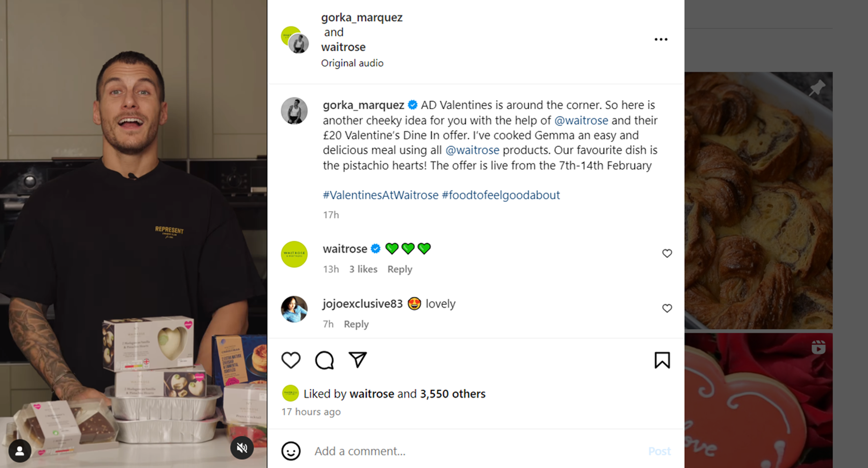Image resolution: width=868 pixels, height=468 pixels.
Task: See the 3,550 others who liked
Action: 451,394
